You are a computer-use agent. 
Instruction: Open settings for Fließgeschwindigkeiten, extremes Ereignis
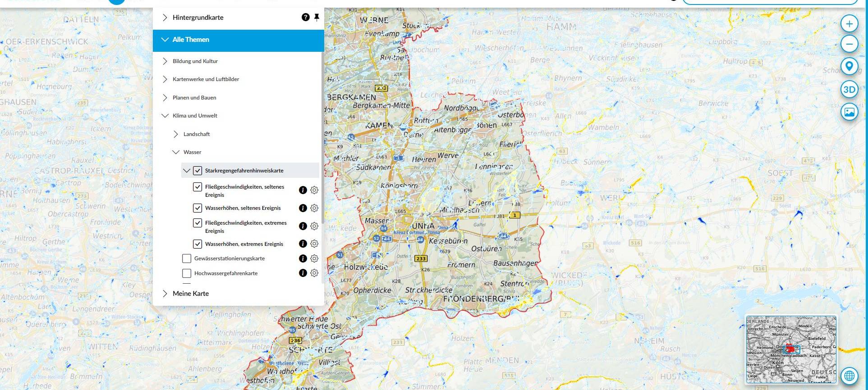(314, 226)
